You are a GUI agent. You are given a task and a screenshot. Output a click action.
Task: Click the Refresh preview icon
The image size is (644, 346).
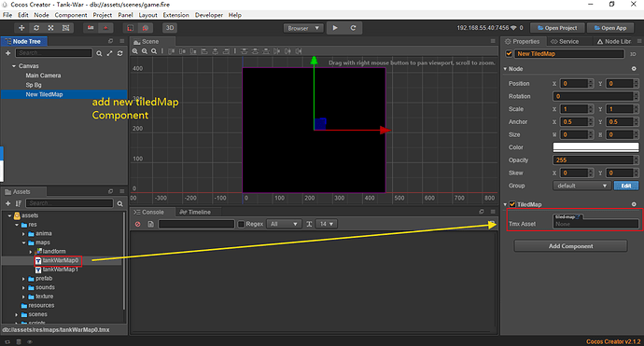353,28
